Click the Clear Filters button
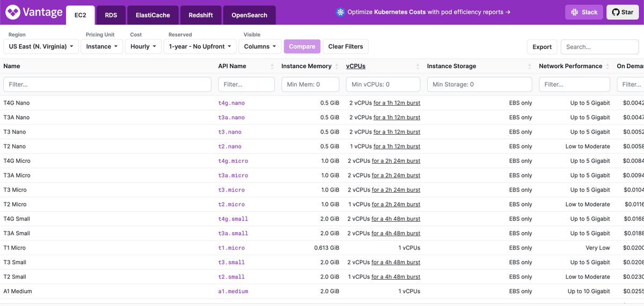This screenshot has height=306, width=644. point(346,47)
